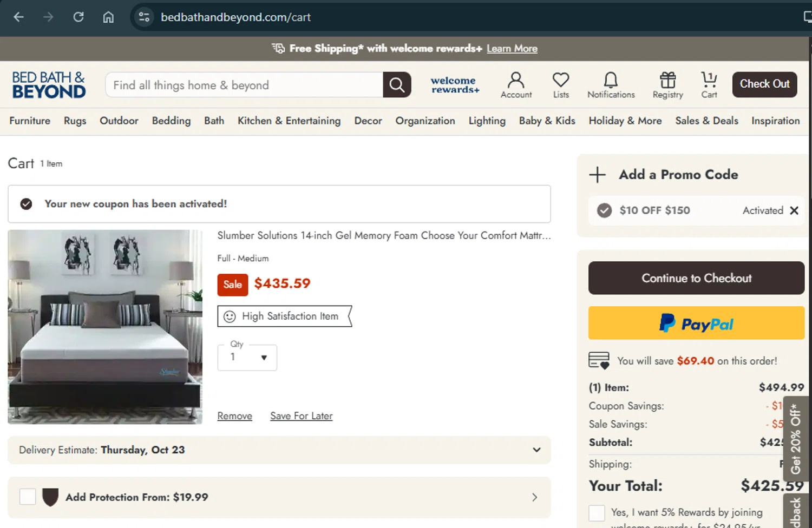Click the mattress product thumbnail
Image resolution: width=812 pixels, height=528 pixels.
pos(105,327)
